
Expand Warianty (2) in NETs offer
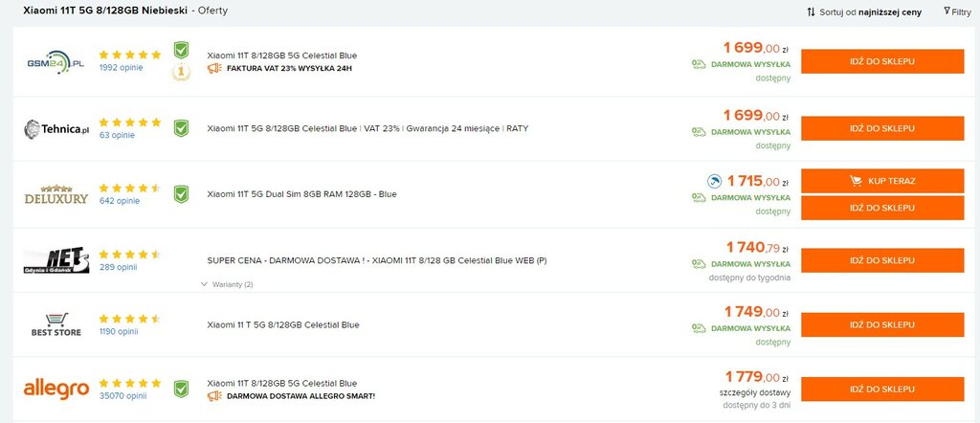coord(227,284)
